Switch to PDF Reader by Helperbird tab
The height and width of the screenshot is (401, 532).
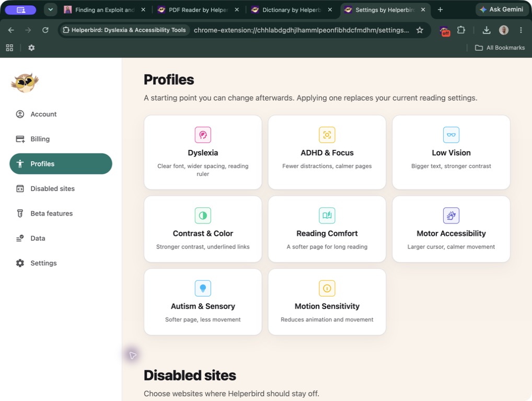199,10
